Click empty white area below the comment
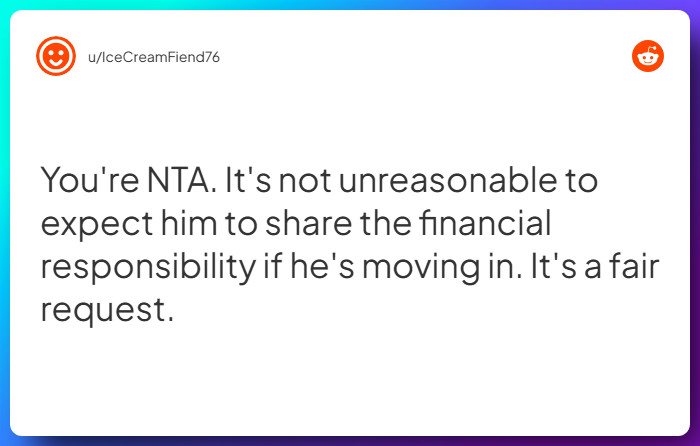 coord(350,379)
